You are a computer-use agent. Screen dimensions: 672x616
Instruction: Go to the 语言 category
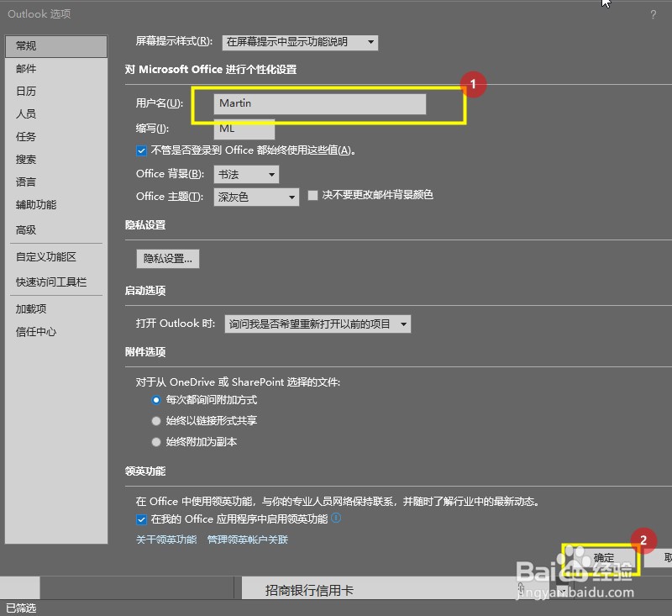point(56,182)
